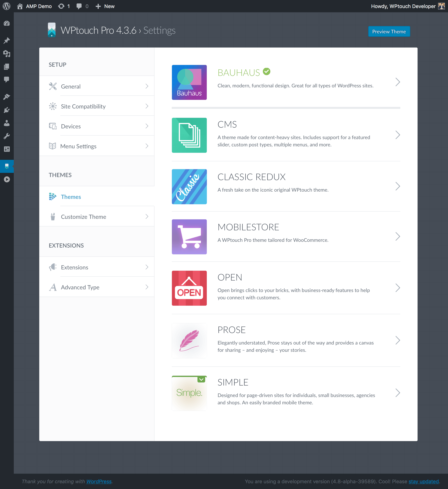Expand the Site Compatibility chevron
This screenshot has width=448, height=489.
(x=147, y=106)
